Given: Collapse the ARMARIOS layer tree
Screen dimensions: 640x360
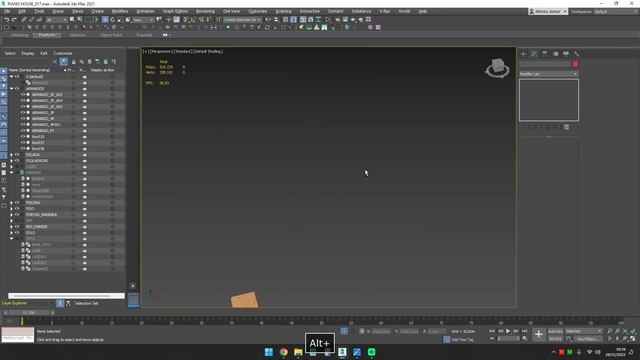Looking at the screenshot, I should 11,89.
